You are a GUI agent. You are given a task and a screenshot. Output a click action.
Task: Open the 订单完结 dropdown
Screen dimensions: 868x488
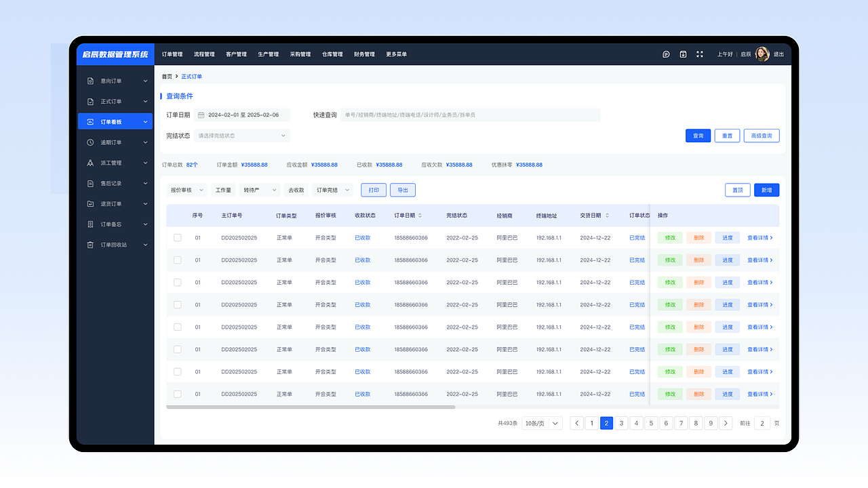(333, 190)
